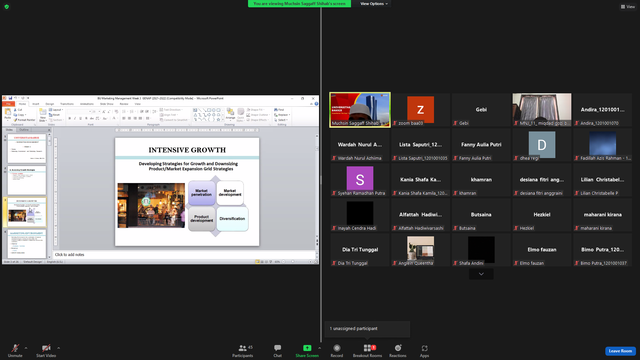Image resolution: width=640 pixels, height=360 pixels.
Task: Unmute the microphone in Zoom toolbar
Action: click(15, 350)
